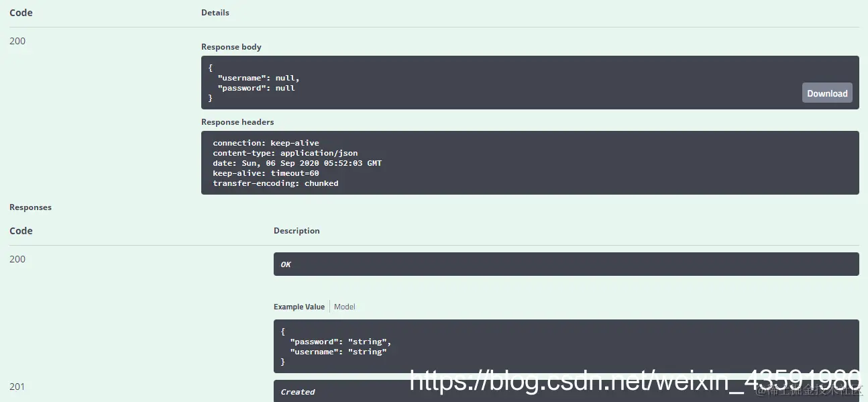Click the Code header in the Description table

[x=21, y=231]
